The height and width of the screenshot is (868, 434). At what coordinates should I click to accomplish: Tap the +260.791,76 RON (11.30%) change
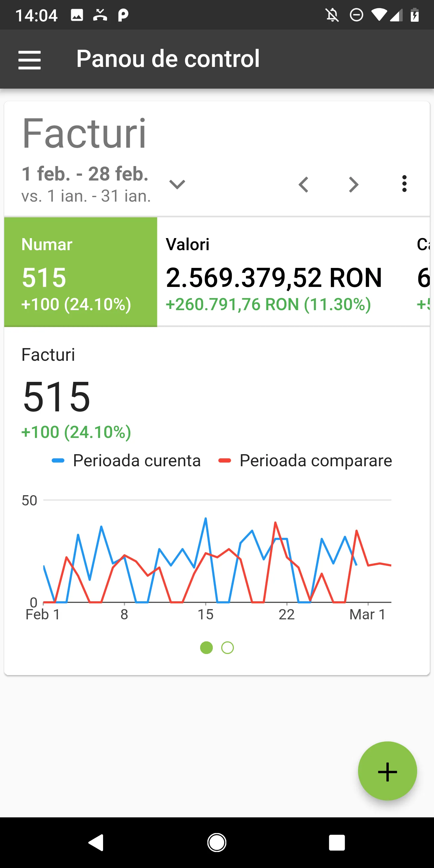268,304
